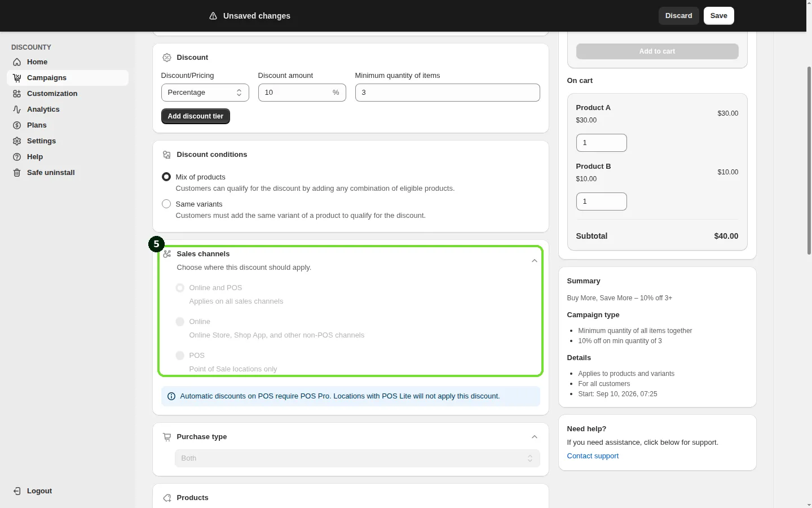Open the Percentage discount type dropdown
Image resolution: width=812 pixels, height=508 pixels.
tap(205, 93)
